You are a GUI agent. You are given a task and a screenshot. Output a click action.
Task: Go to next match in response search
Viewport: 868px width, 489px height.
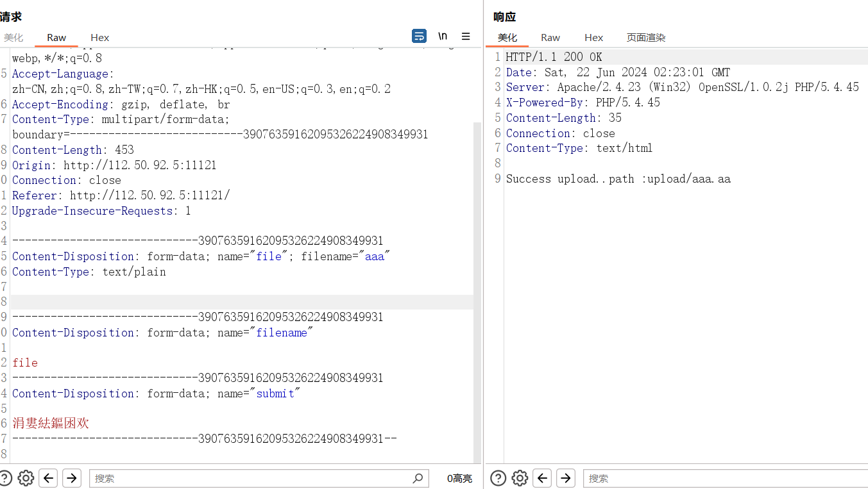pos(566,478)
